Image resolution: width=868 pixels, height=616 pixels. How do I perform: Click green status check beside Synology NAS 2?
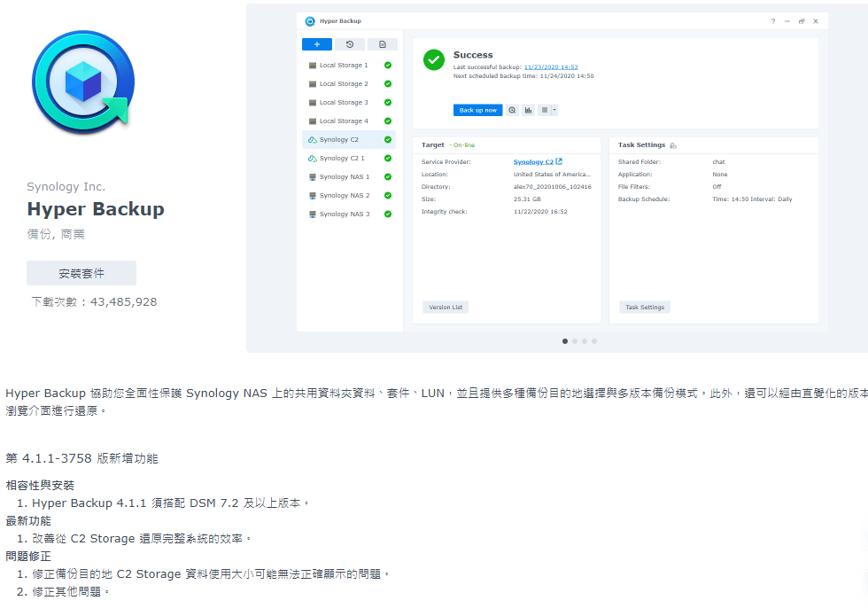point(388,196)
